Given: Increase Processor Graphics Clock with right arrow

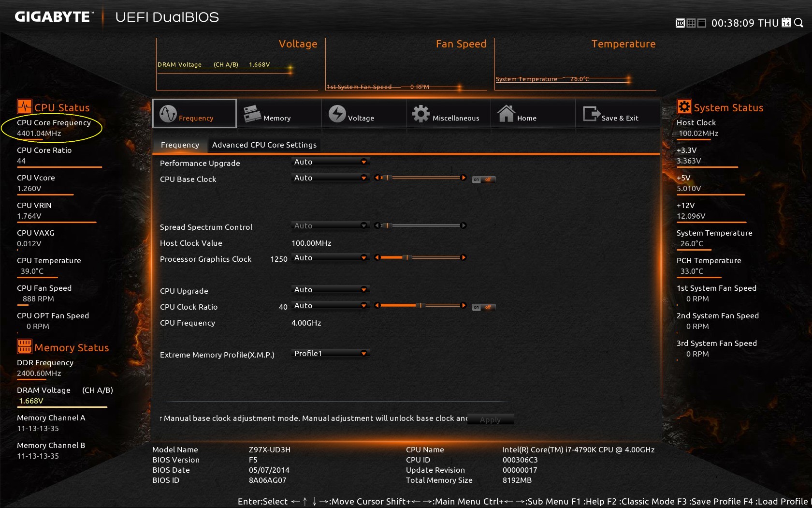Looking at the screenshot, I should point(464,257).
